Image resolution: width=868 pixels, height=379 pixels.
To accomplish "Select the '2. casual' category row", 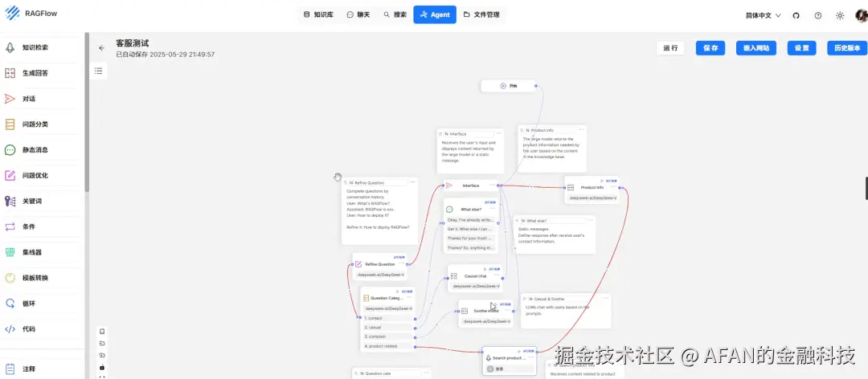I will [x=388, y=328].
